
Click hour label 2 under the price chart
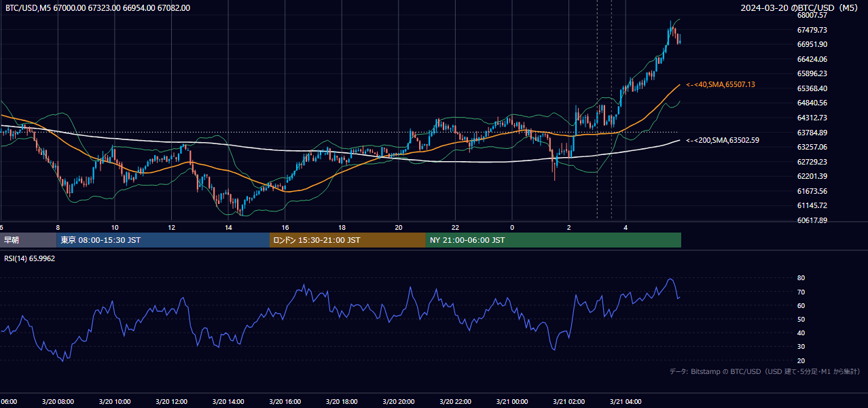[569, 227]
